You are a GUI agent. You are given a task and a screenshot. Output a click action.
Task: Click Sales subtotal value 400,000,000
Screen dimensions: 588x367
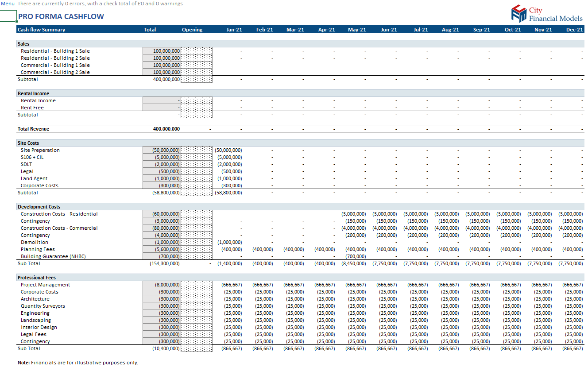coord(166,79)
